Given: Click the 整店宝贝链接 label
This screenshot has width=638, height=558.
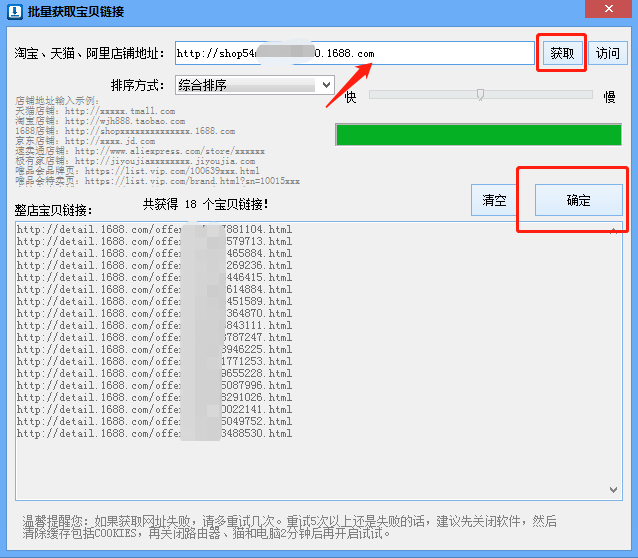Looking at the screenshot, I should tap(53, 210).
